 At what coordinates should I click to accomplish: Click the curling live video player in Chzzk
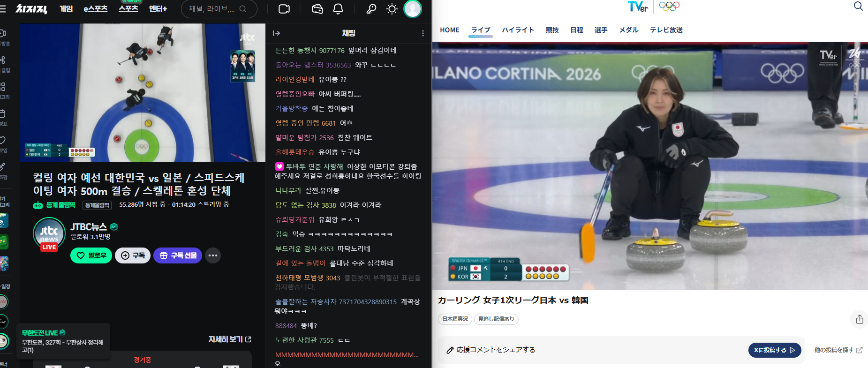143,93
